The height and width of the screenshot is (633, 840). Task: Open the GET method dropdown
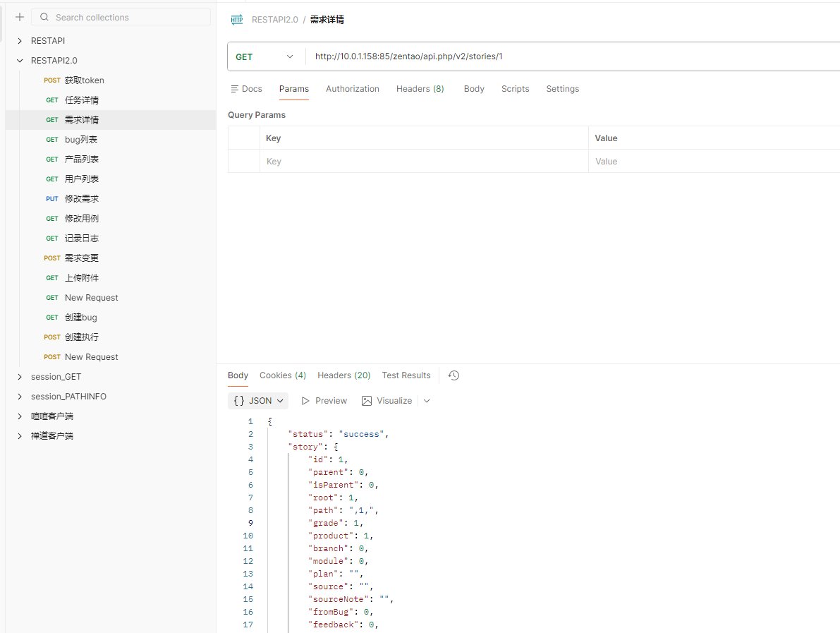pyautogui.click(x=264, y=57)
